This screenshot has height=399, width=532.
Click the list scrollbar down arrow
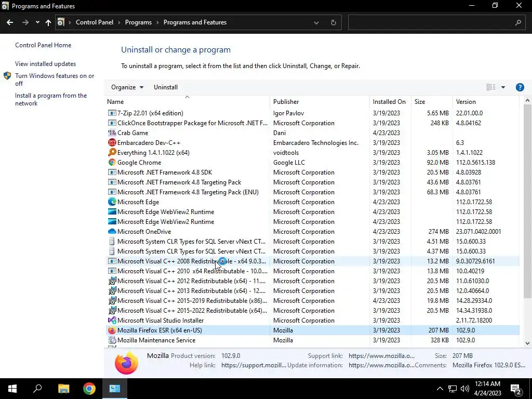[527, 343]
